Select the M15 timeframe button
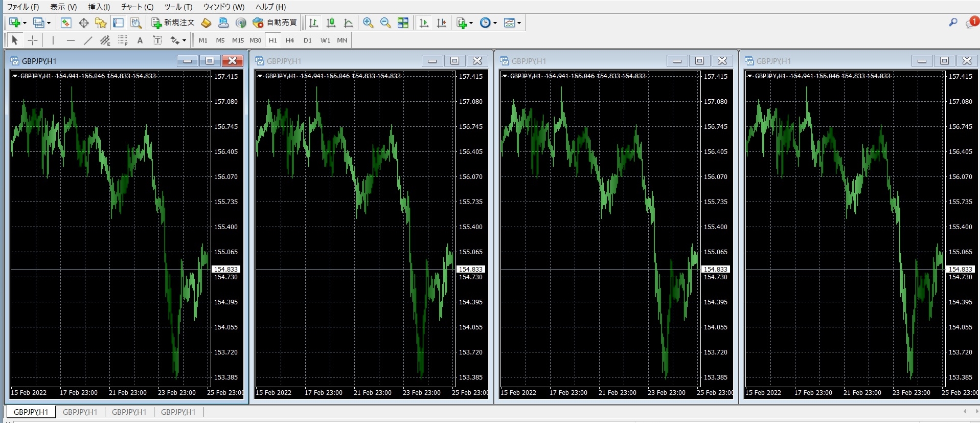Screen dimensions: 980x423 tap(238, 40)
